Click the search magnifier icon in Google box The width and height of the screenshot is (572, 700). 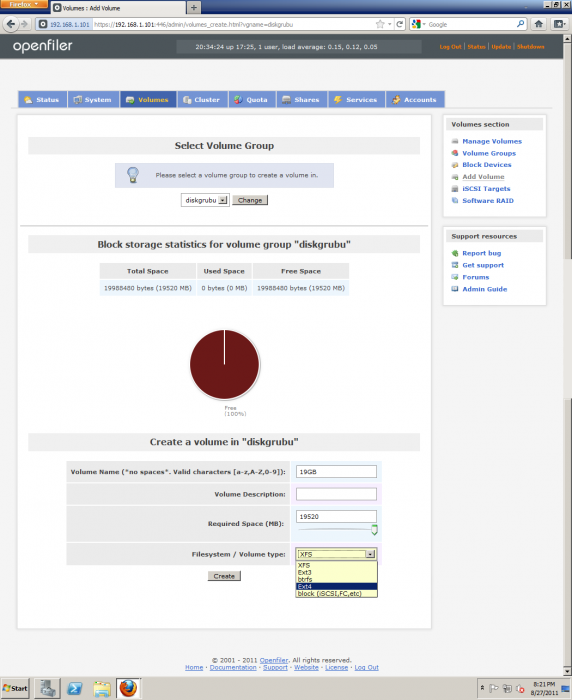coord(520,24)
